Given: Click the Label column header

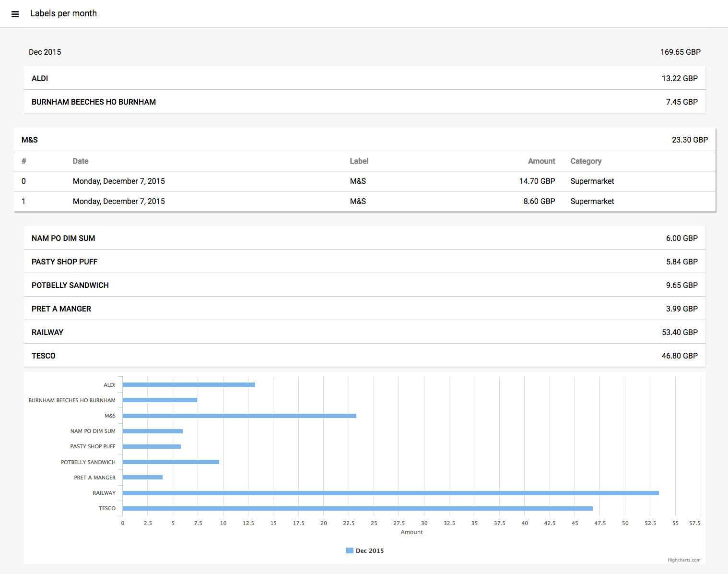Looking at the screenshot, I should (359, 161).
